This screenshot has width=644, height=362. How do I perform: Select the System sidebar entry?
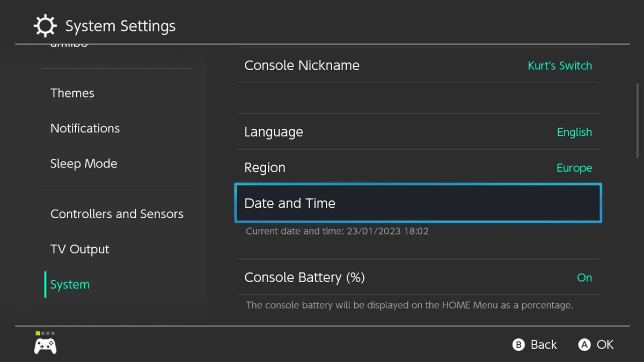click(x=70, y=285)
